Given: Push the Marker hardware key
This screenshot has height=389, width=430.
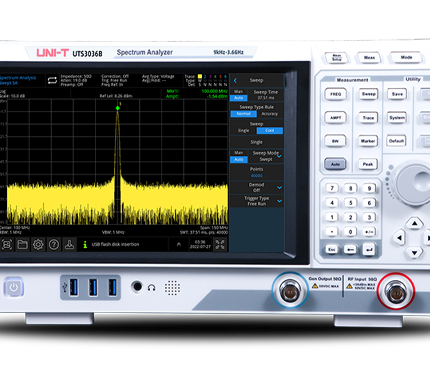Looking at the screenshot, I should tap(368, 141).
